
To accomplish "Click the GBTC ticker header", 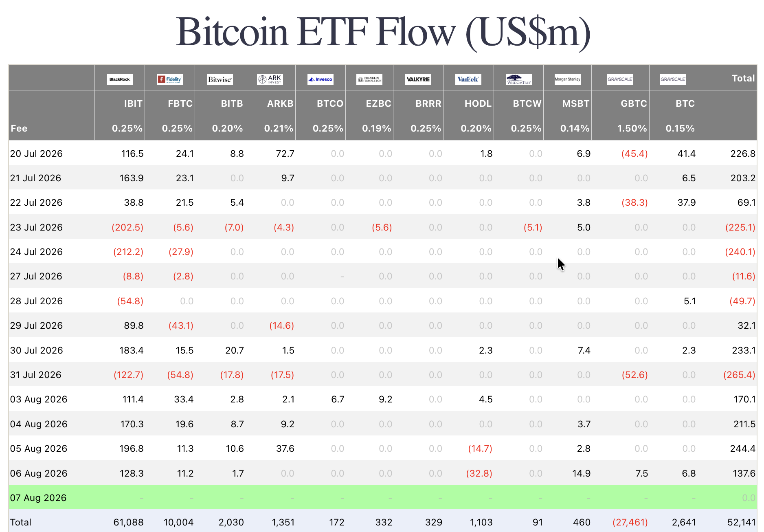I will 634,103.
